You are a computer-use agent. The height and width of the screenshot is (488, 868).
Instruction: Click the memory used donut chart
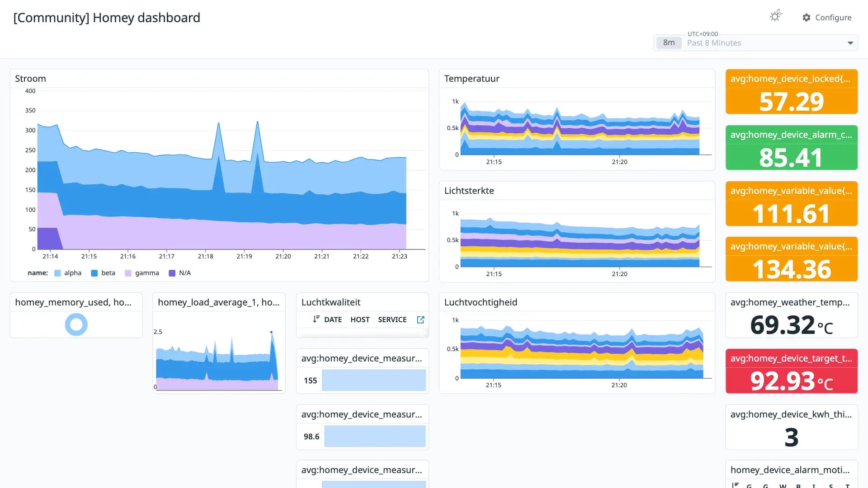(76, 324)
